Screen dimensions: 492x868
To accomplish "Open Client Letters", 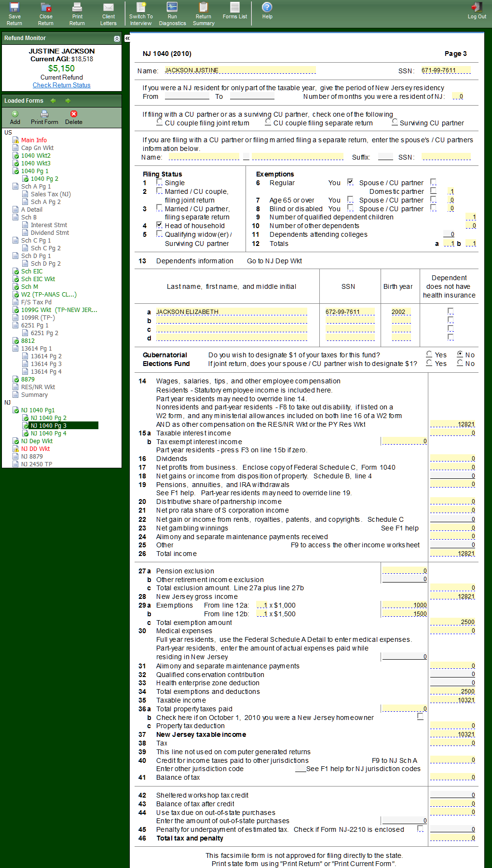I will point(109,14).
